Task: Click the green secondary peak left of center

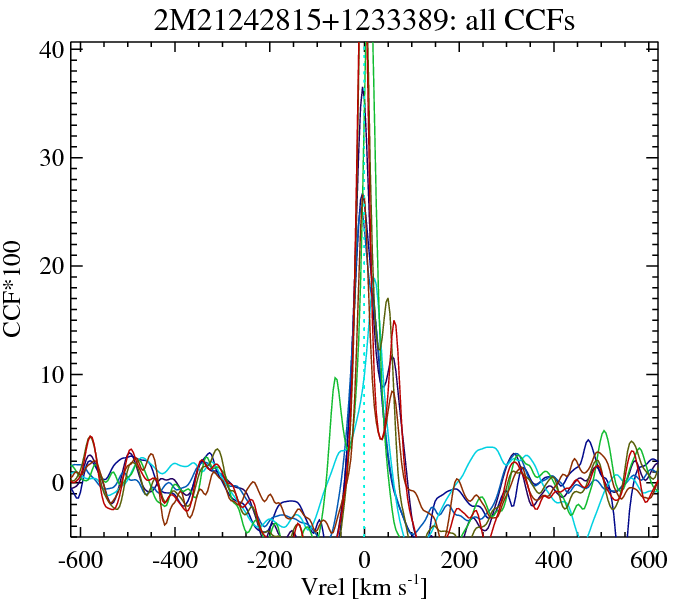Action: (x=336, y=378)
